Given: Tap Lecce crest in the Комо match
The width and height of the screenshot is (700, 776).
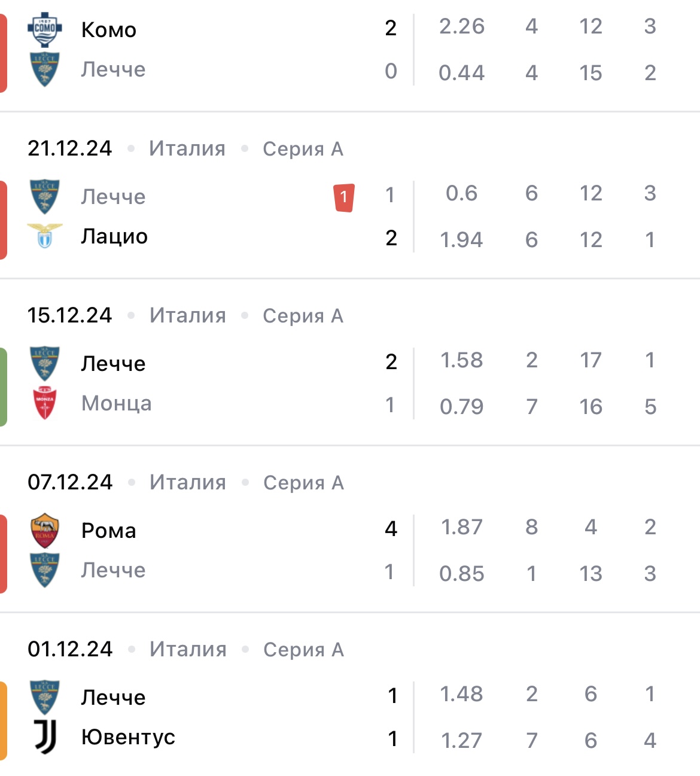Looking at the screenshot, I should (45, 69).
